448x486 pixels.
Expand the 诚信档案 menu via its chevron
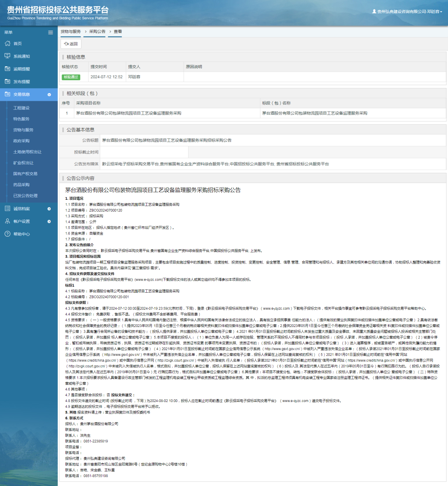tap(49, 209)
